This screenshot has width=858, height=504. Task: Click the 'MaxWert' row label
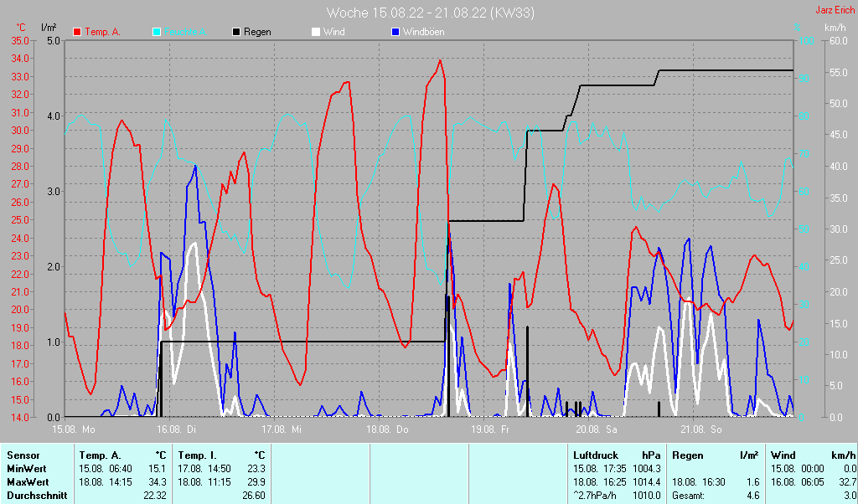28,483
